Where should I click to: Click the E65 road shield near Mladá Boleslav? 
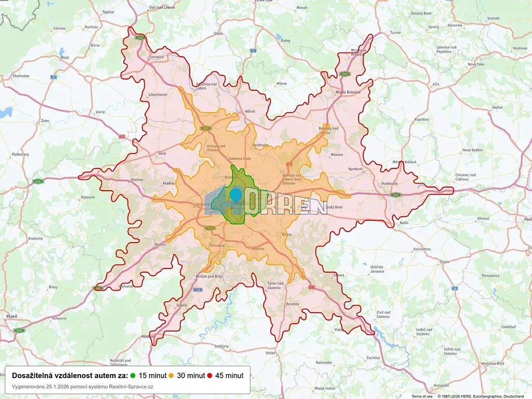(344, 74)
